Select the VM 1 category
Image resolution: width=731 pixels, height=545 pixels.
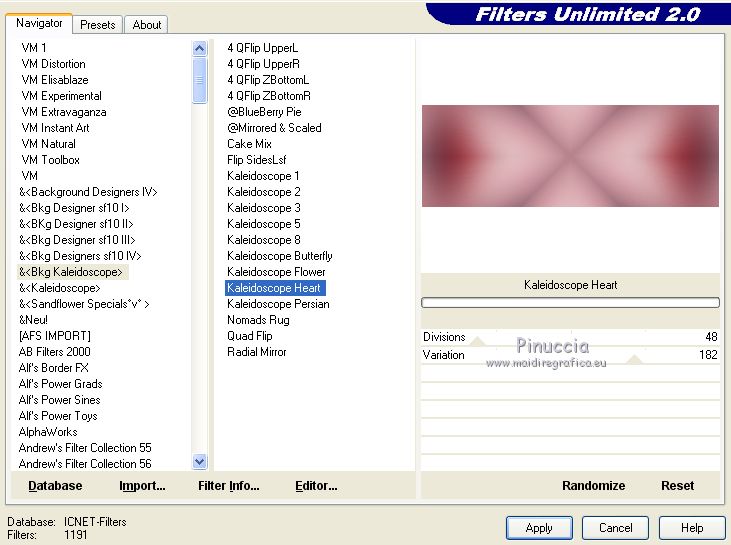(34, 48)
